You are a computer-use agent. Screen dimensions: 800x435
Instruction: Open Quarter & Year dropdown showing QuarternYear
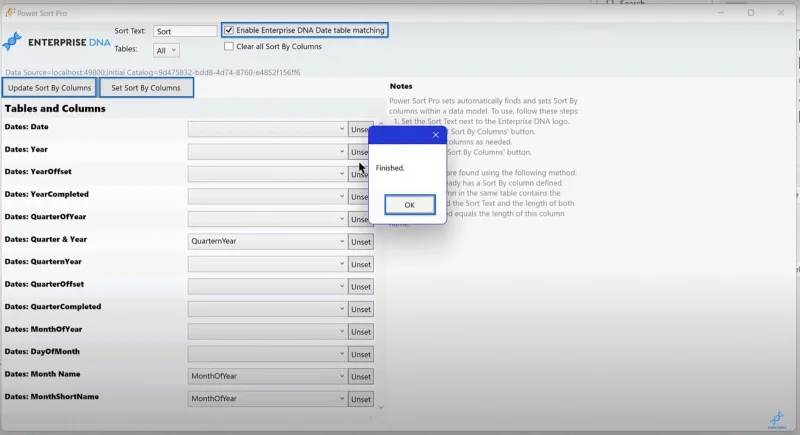point(267,241)
